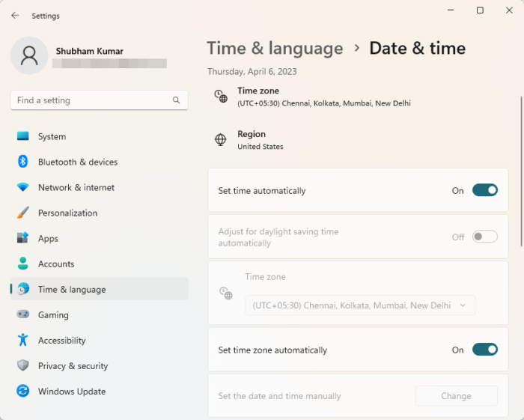Toggle Adjust for daylight saving time
This screenshot has height=420, width=524.
pyautogui.click(x=485, y=237)
